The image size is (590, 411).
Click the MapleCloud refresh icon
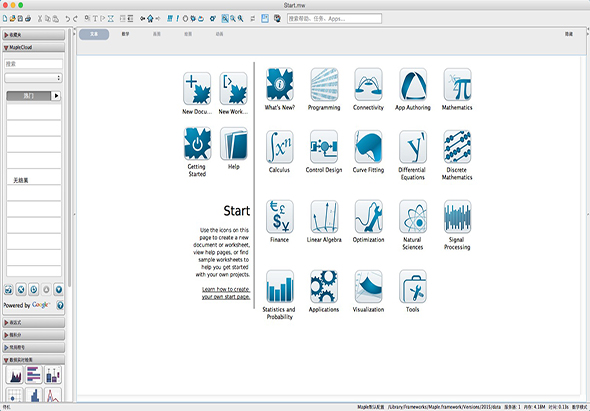point(9,289)
